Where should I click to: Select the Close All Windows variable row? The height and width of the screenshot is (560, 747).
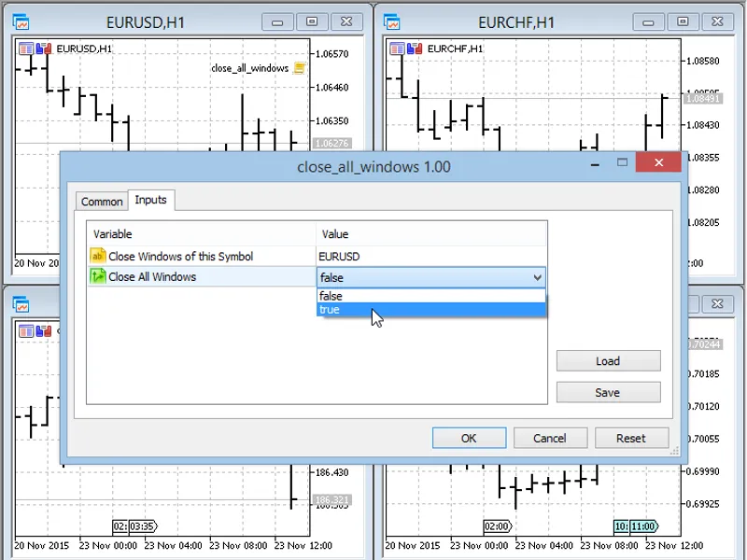(x=202, y=276)
